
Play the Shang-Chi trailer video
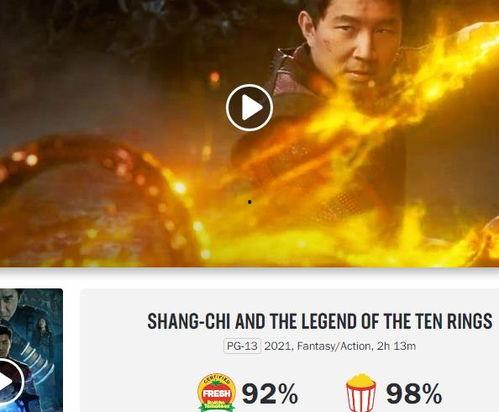[x=249, y=107]
